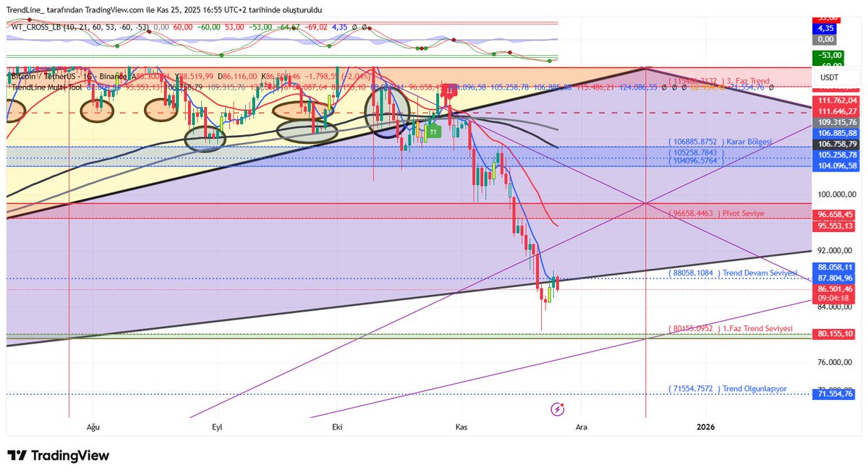Viewport: 868px width, 475px height.
Task: Click the purple lightning event icon
Action: [558, 409]
